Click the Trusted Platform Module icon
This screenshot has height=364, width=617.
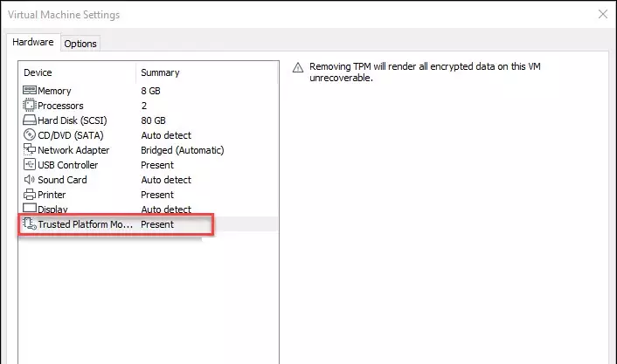[x=30, y=224]
